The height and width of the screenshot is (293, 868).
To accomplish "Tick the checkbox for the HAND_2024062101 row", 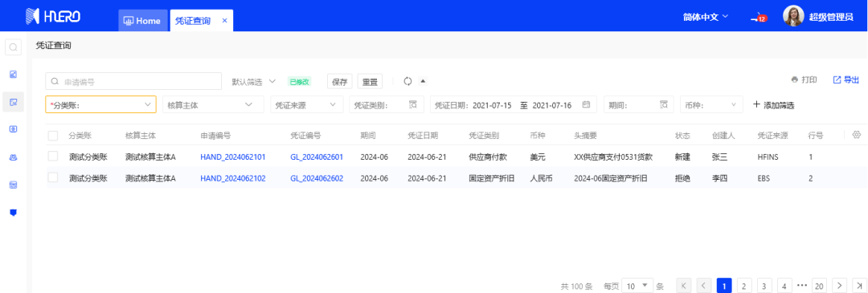I will pyautogui.click(x=53, y=157).
